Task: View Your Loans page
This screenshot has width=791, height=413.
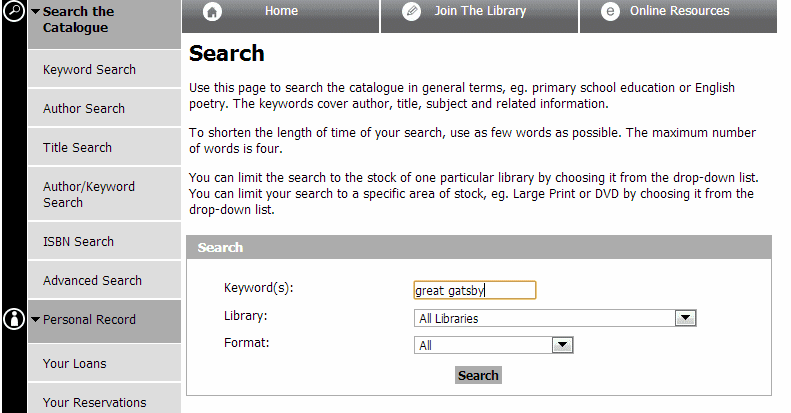Action: tap(74, 364)
